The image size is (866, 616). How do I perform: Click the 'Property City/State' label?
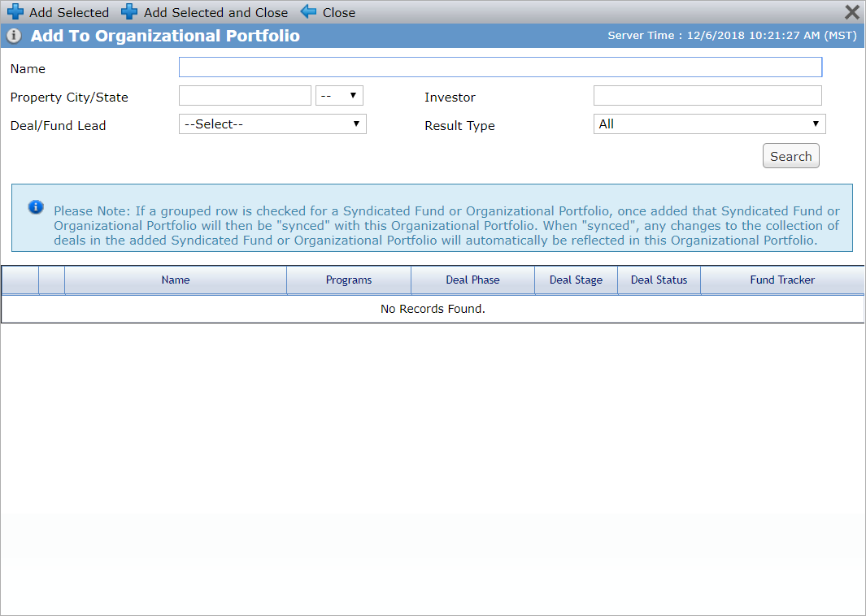click(70, 98)
